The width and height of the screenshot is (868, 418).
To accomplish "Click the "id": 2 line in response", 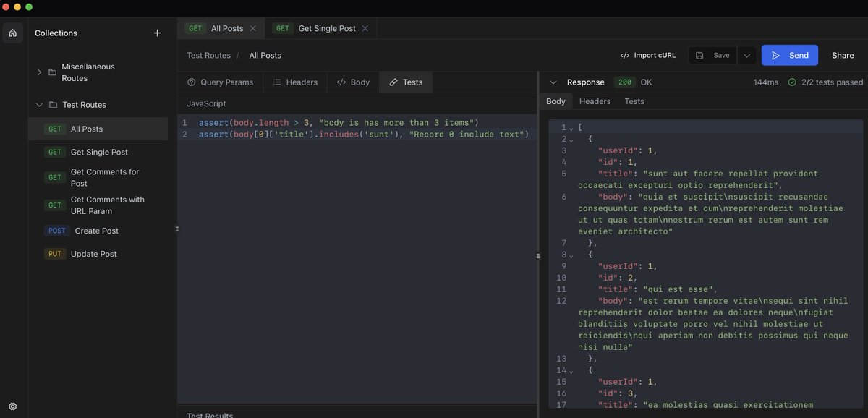I will 618,278.
